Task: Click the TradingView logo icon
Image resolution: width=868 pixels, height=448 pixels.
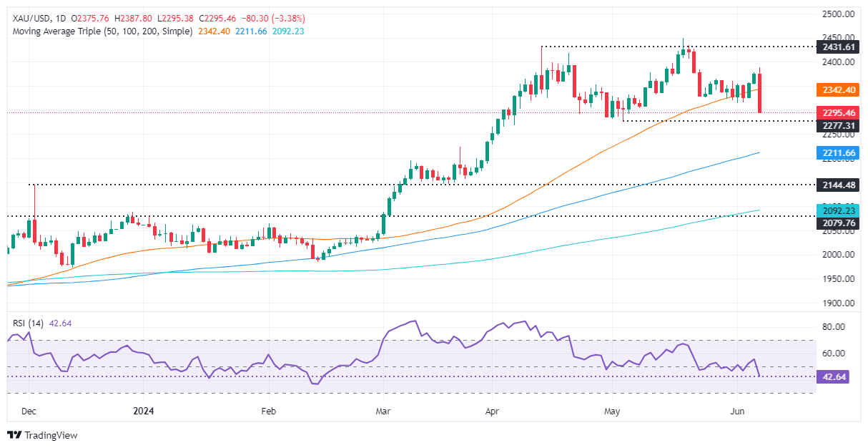Action: click(14, 435)
